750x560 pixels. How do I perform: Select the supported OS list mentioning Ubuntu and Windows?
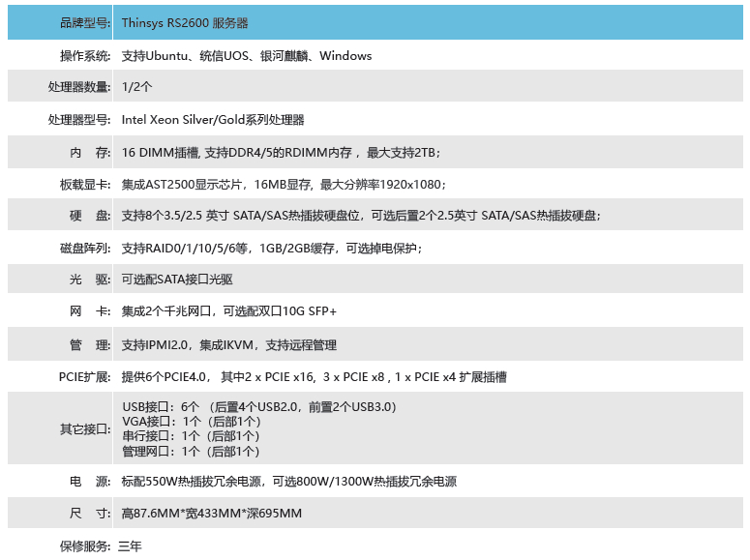[247, 56]
